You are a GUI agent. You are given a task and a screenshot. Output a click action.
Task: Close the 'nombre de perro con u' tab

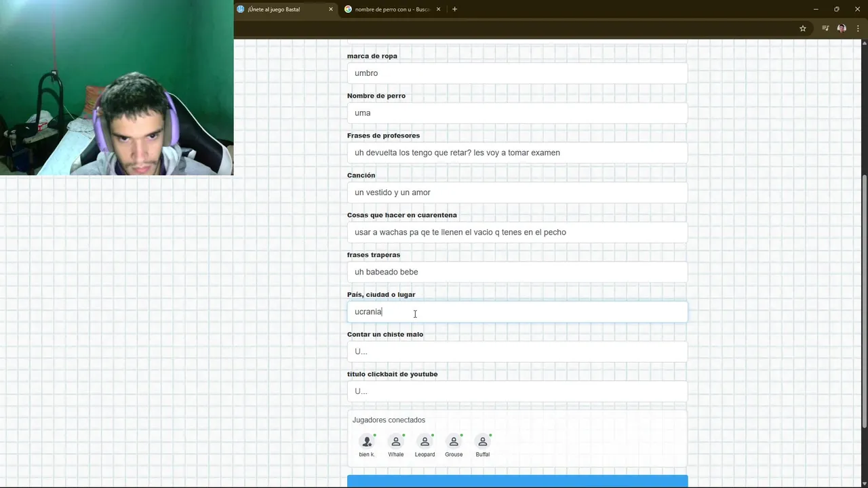(438, 9)
